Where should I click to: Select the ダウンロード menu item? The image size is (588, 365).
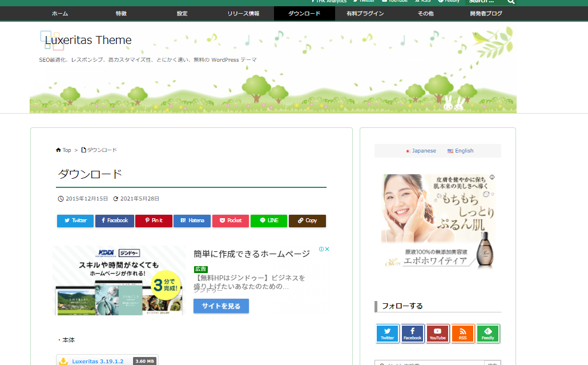click(304, 14)
